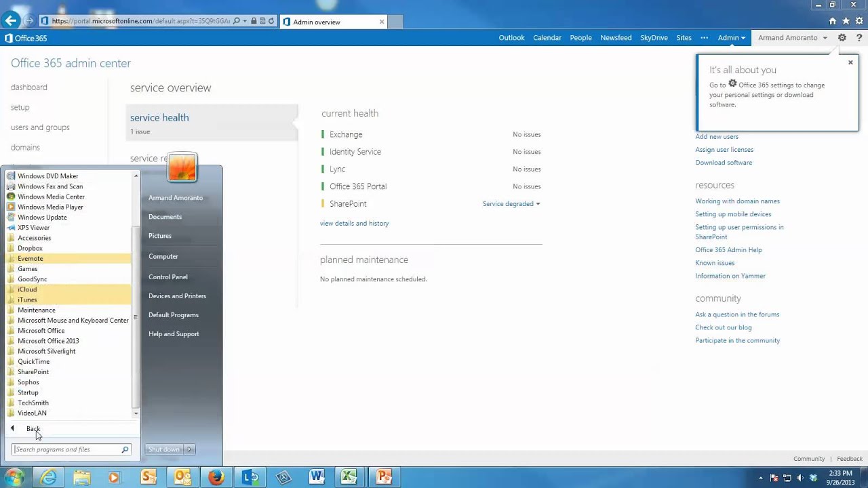
Task: Click the Windows Start orb
Action: coord(14,477)
